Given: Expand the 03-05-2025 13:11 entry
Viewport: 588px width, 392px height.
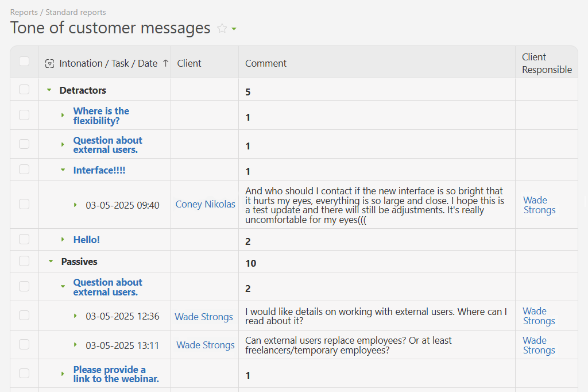Looking at the screenshot, I should pyautogui.click(x=75, y=345).
